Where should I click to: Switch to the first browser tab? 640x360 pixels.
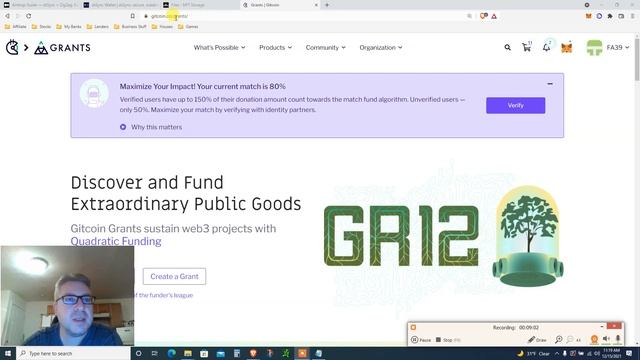[x=41, y=5]
